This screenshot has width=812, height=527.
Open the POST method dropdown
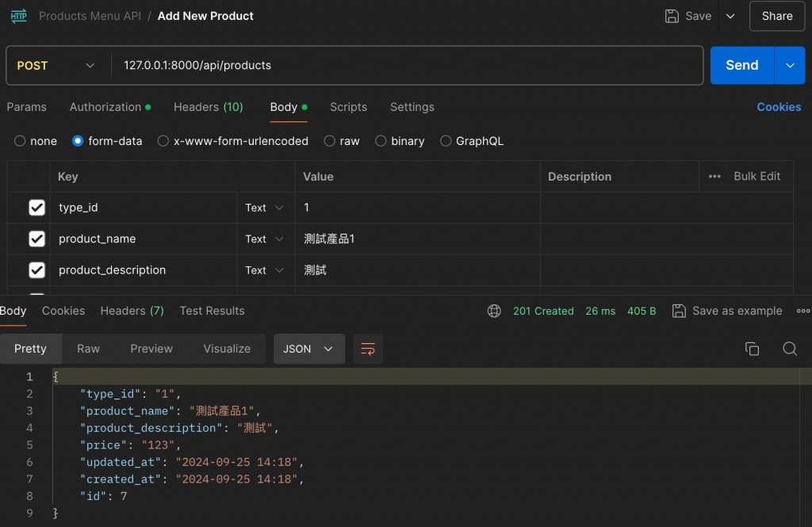point(56,65)
